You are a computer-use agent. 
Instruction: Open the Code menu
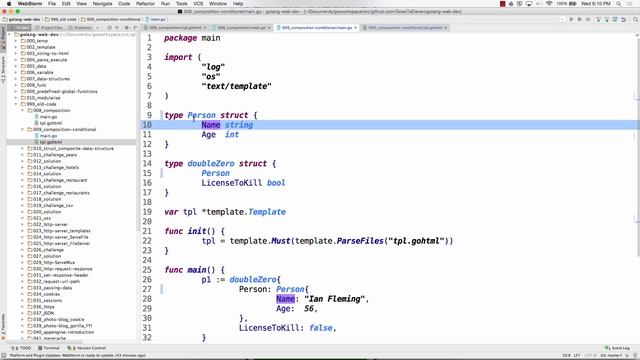pos(124,4)
